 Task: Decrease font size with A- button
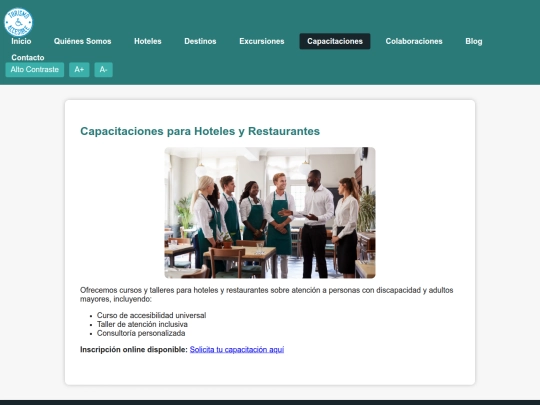pos(104,70)
